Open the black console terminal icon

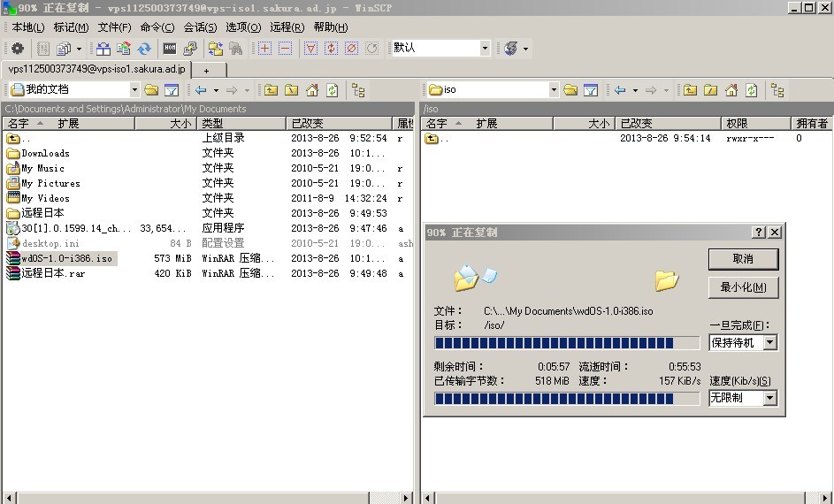click(170, 49)
